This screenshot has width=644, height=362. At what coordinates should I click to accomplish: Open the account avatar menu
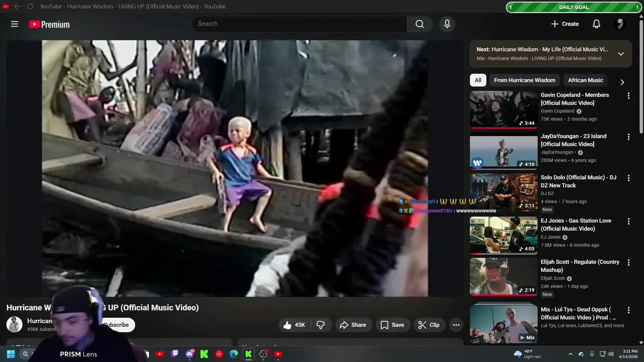coord(620,24)
